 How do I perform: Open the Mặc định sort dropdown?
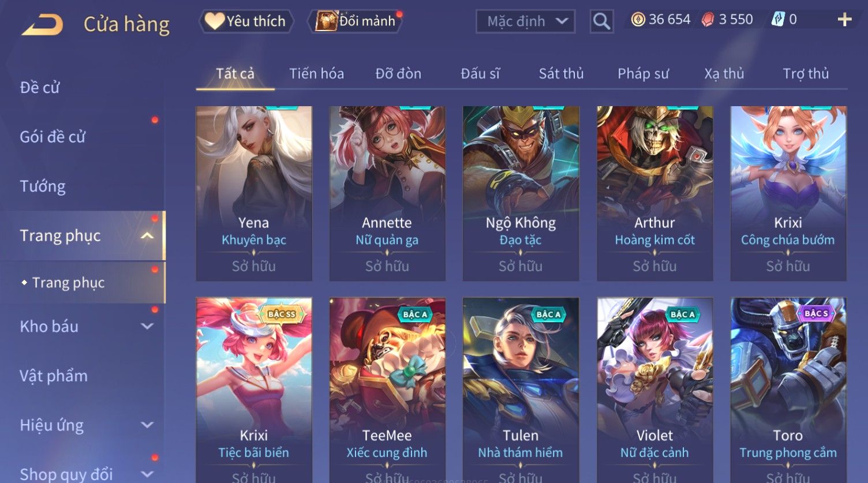coord(525,21)
